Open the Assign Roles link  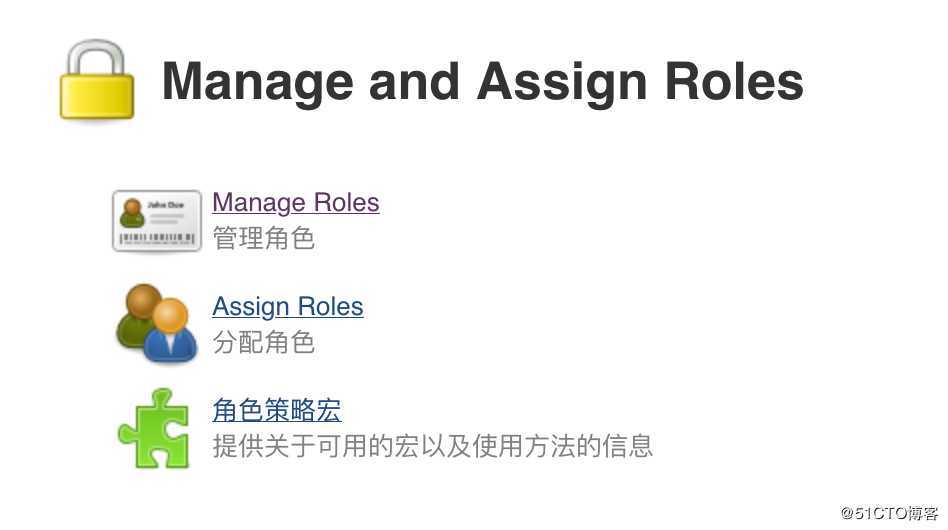pos(288,306)
